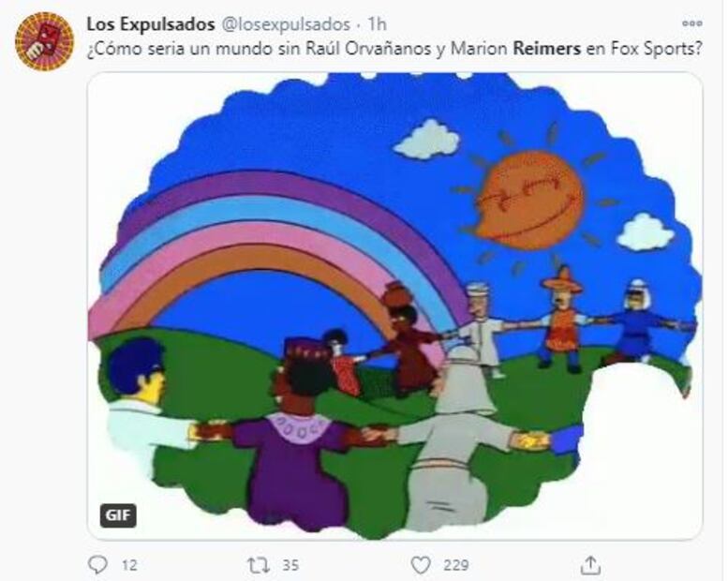Click the reply speech bubble icon
This screenshot has width=728, height=581.
(97, 565)
